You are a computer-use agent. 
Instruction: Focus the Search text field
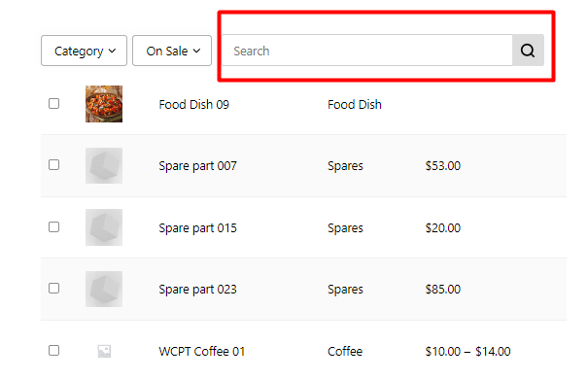coord(367,51)
